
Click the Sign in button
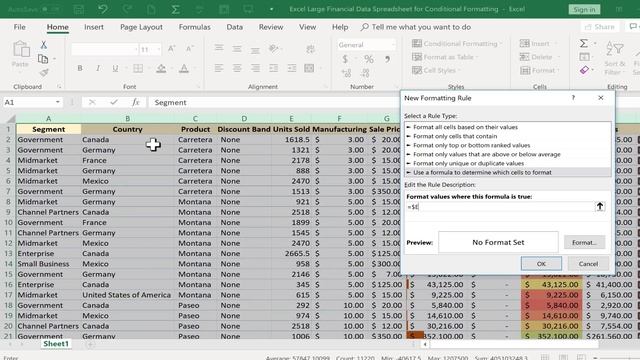coord(584,9)
